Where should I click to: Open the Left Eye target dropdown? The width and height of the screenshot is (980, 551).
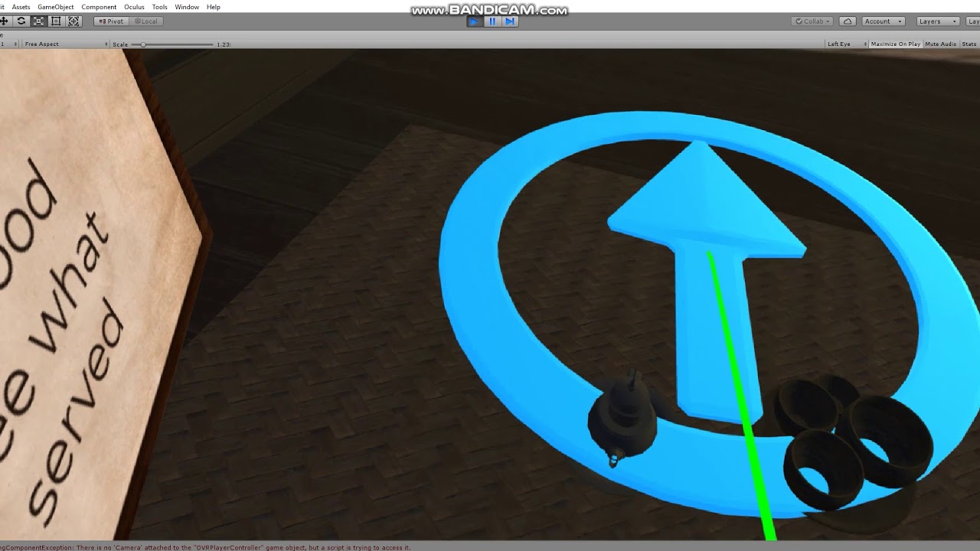(x=847, y=44)
